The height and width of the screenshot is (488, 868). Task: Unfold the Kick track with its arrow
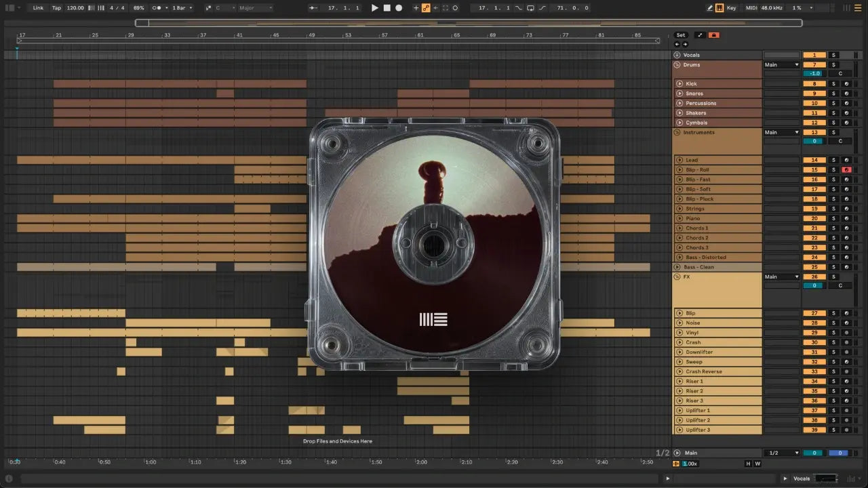[679, 84]
